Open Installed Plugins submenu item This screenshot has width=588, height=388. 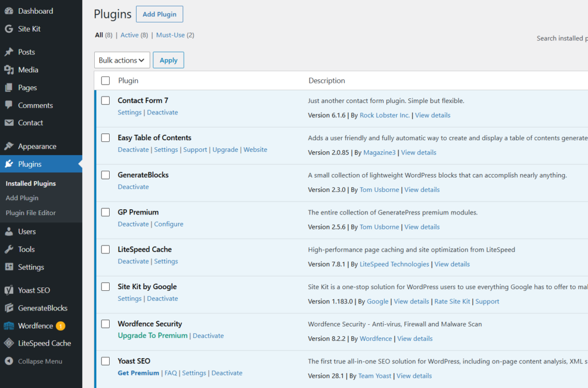click(31, 183)
